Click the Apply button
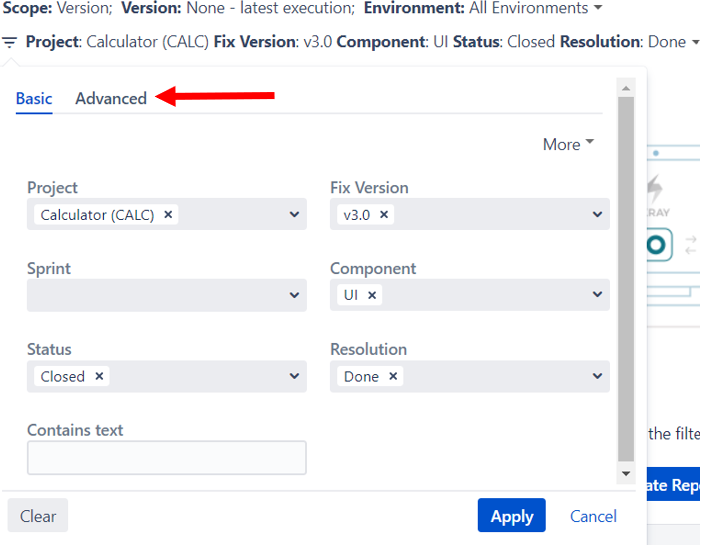The width and height of the screenshot is (715, 547). (512, 516)
